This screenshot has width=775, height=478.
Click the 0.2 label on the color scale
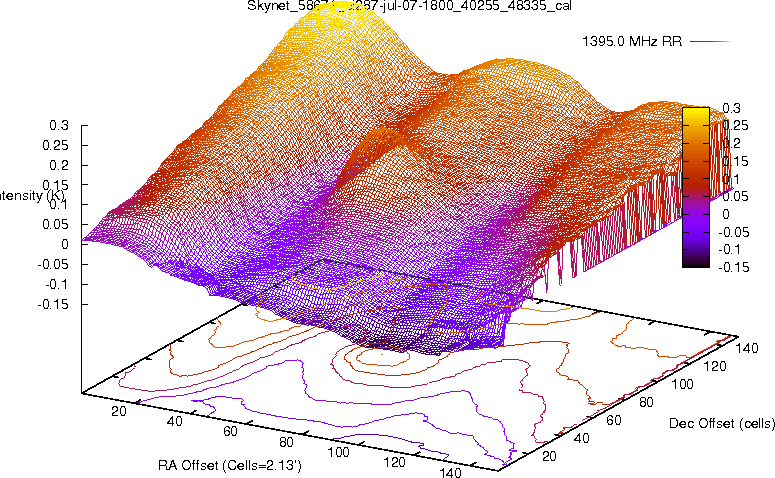(732, 143)
